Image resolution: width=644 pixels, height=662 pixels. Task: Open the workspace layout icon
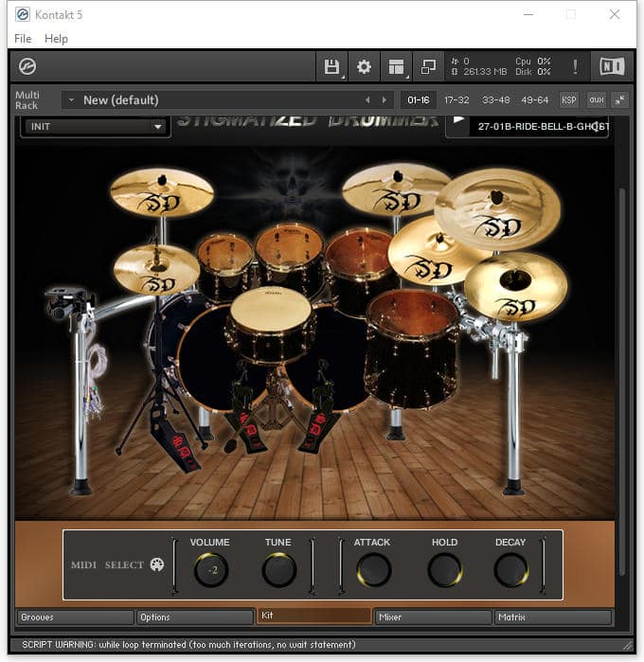(x=396, y=66)
